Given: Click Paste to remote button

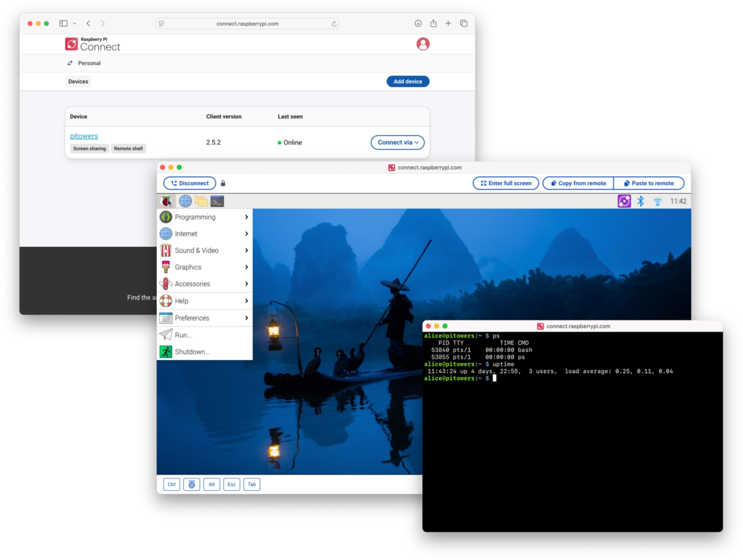Looking at the screenshot, I should 649,183.
